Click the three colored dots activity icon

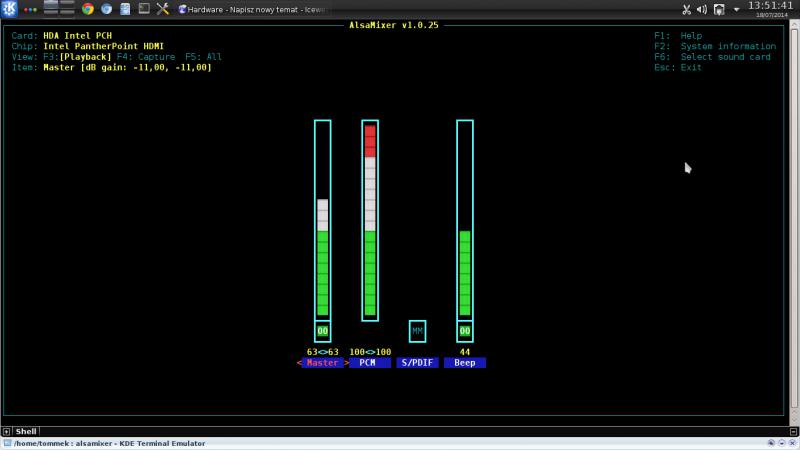[x=30, y=9]
